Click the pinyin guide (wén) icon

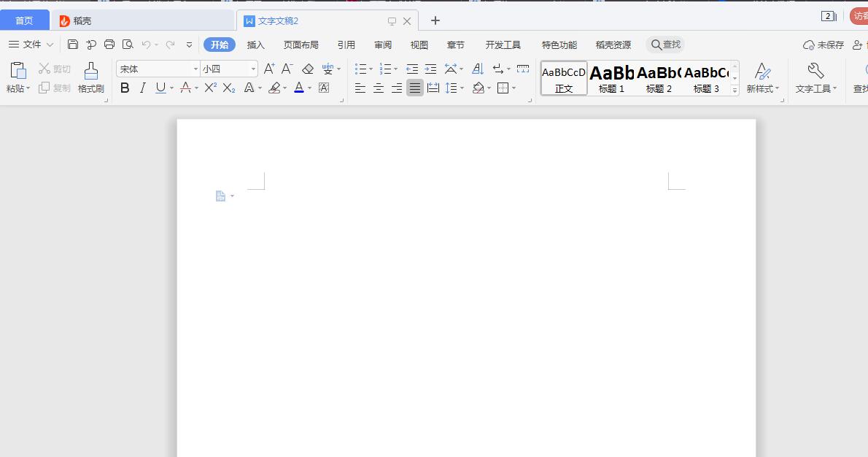[328, 69]
